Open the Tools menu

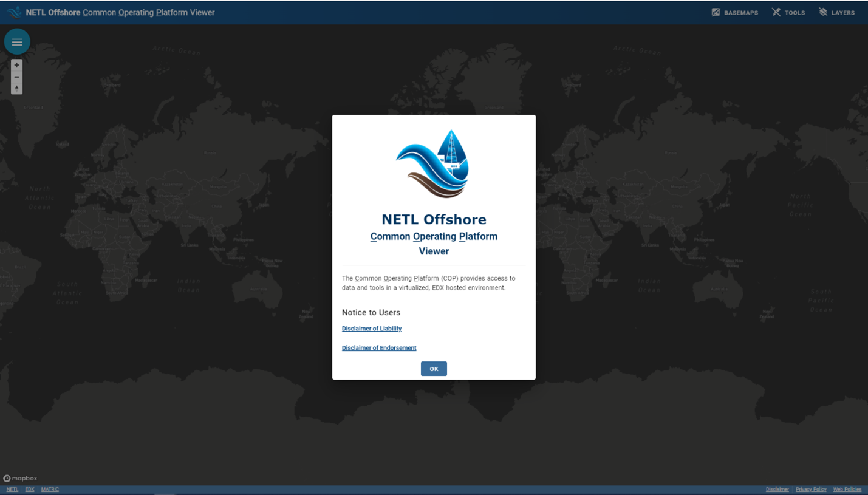(x=788, y=12)
